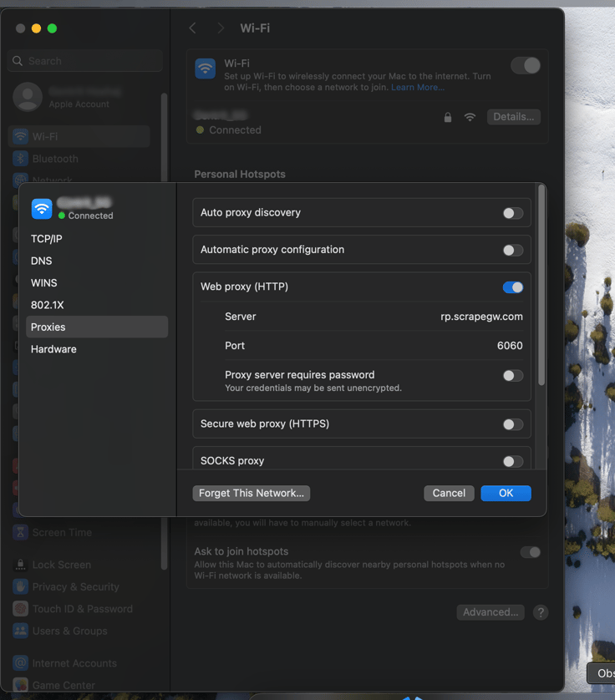Viewport: 615px width, 700px height.
Task: Click the Apple Account avatar icon
Action: 28,98
